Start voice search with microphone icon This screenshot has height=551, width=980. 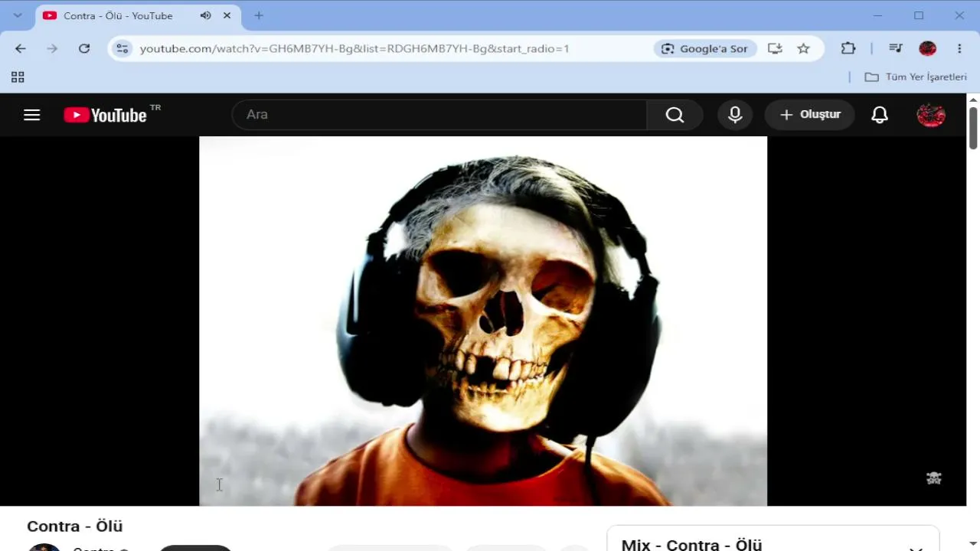coord(735,115)
